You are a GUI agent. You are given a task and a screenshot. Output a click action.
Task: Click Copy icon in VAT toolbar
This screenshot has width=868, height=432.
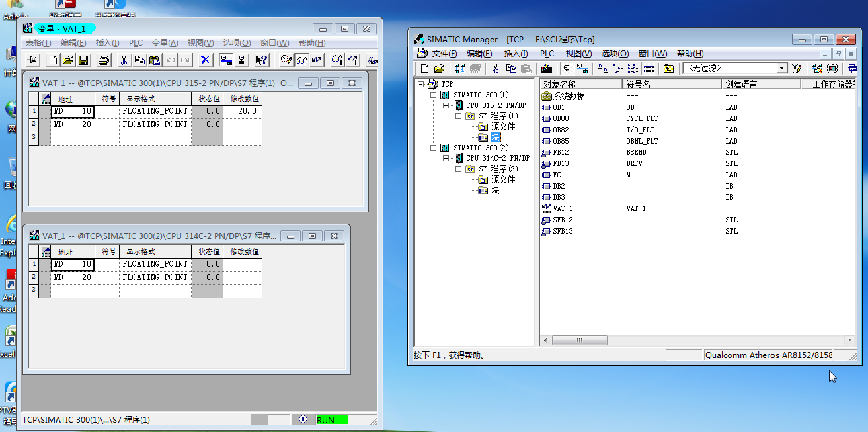pyautogui.click(x=139, y=60)
